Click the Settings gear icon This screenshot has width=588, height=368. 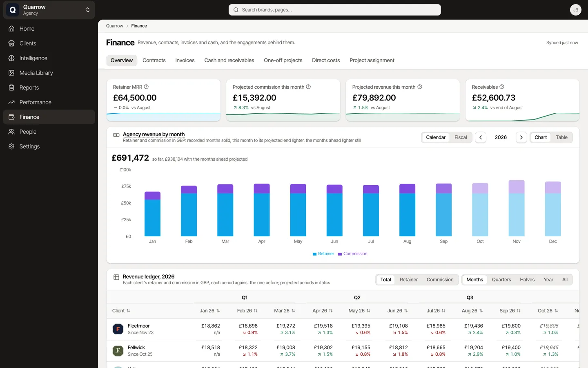pos(11,146)
